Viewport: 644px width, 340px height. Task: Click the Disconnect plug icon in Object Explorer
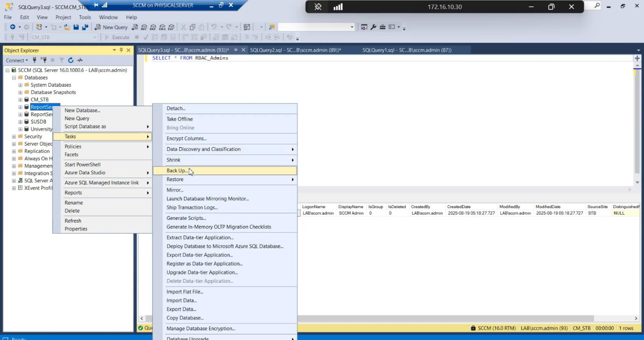click(43, 60)
